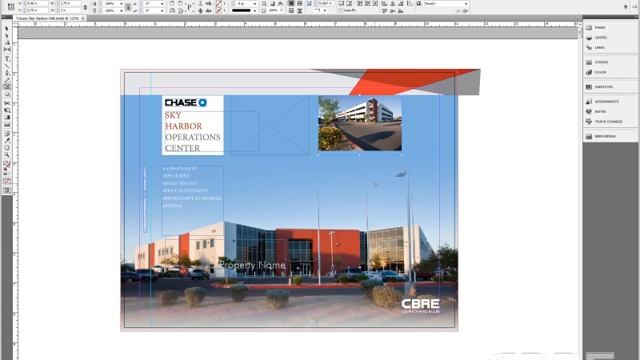The width and height of the screenshot is (640, 360).
Task: Select the Zoom tool in the toolbox
Action: [7, 155]
